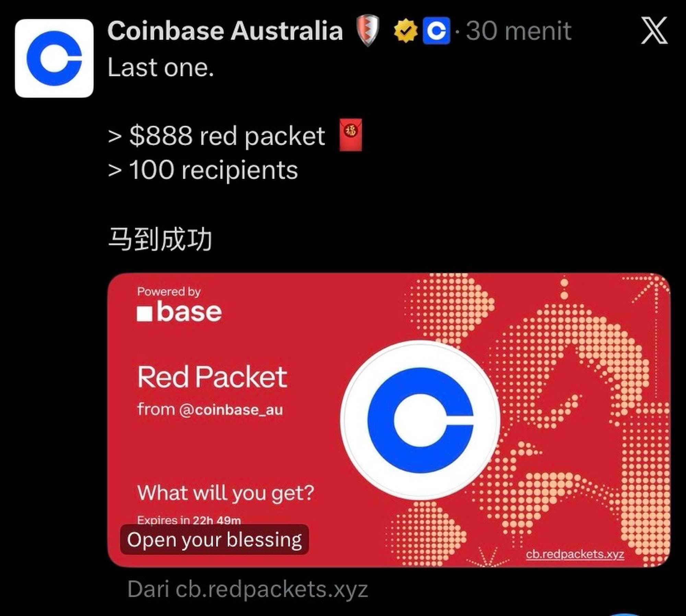This screenshot has width=686, height=616.
Task: Click the gold verified checkmark badge
Action: 406,31
